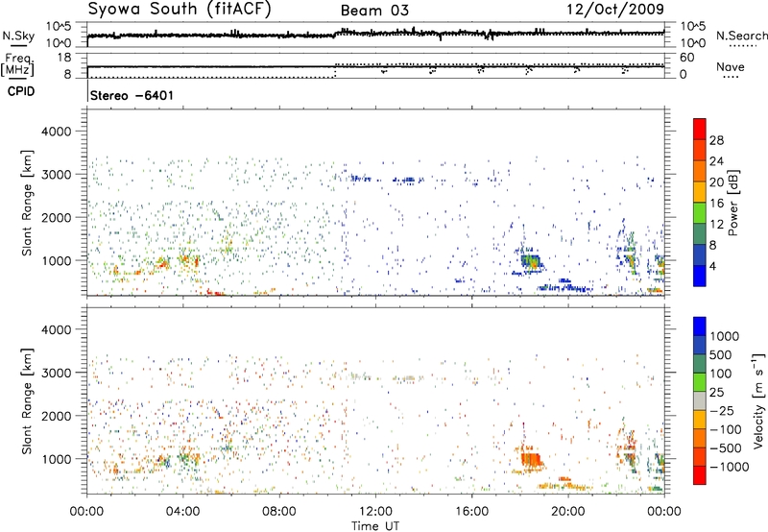The height and width of the screenshot is (532, 768).
Task: Click the light green 12–16 dB power colorbar segment
Action: coord(700,213)
